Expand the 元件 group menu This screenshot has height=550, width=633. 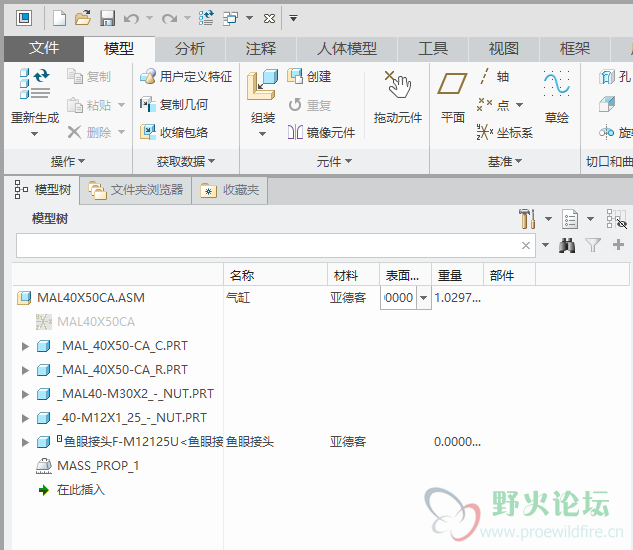(334, 162)
